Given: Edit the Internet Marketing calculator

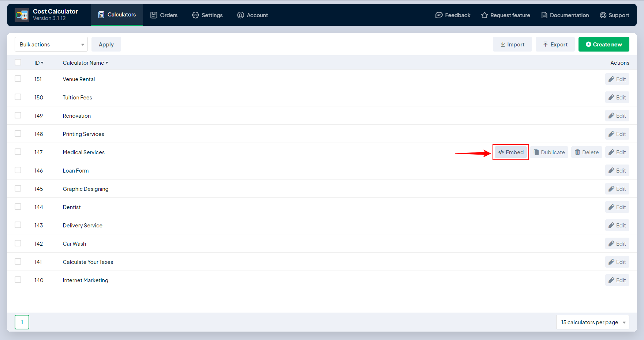Looking at the screenshot, I should click(x=617, y=280).
